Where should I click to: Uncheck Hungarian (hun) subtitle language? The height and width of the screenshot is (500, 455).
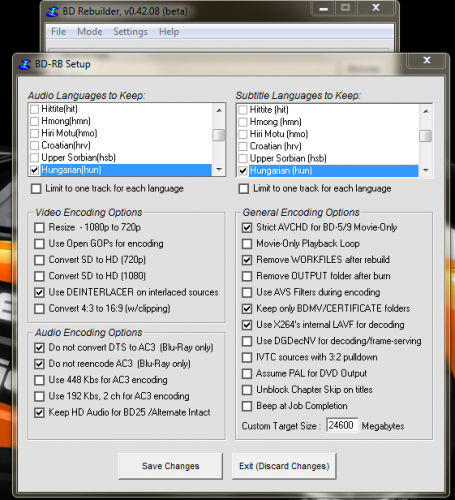point(243,171)
